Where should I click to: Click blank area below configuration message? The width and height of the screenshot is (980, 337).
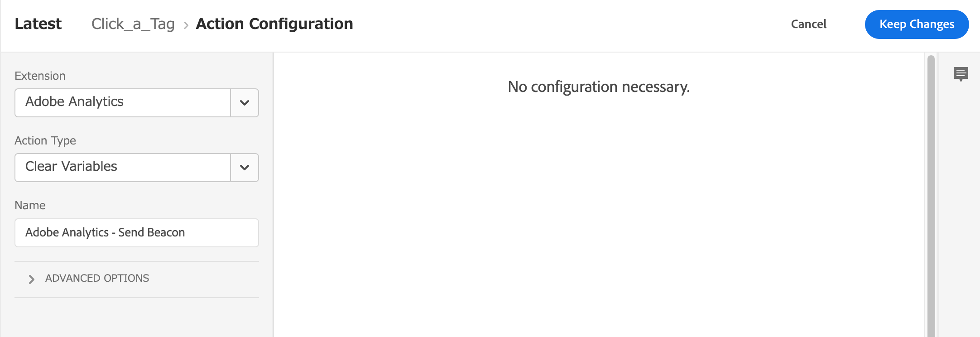click(x=599, y=217)
